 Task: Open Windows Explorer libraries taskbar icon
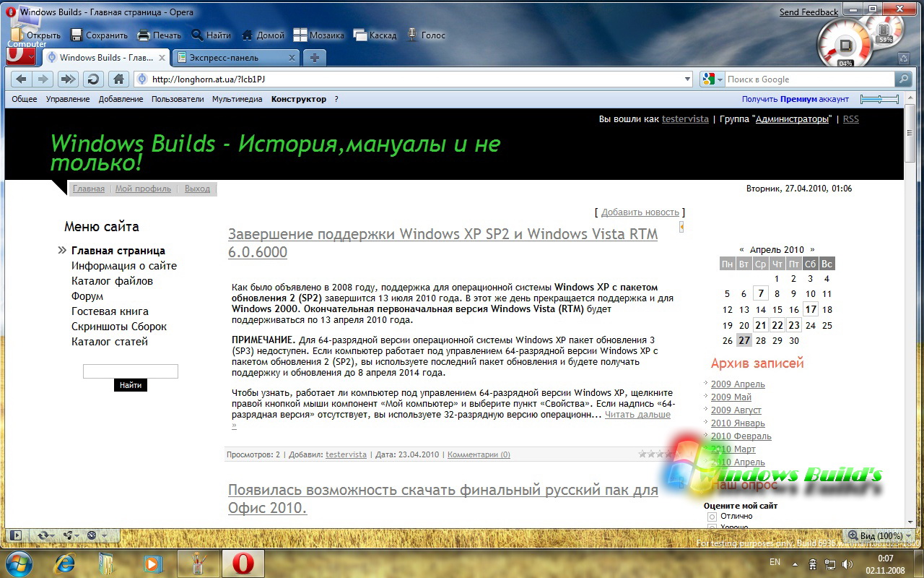[106, 563]
